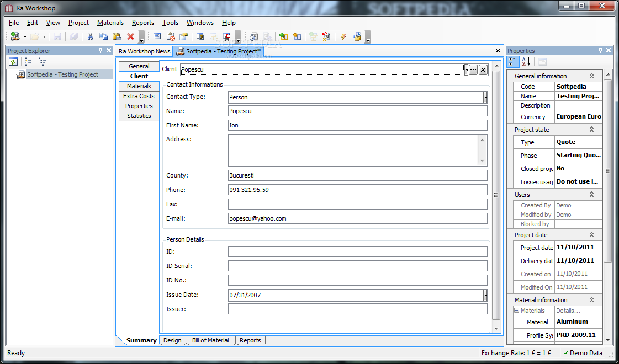Click the blue boxes with globe toolbar icon

click(x=357, y=37)
